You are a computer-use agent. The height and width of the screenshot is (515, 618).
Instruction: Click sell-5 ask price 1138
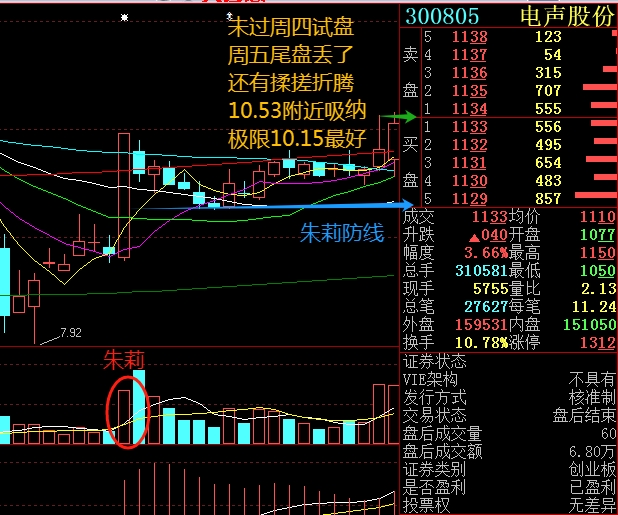(469, 37)
